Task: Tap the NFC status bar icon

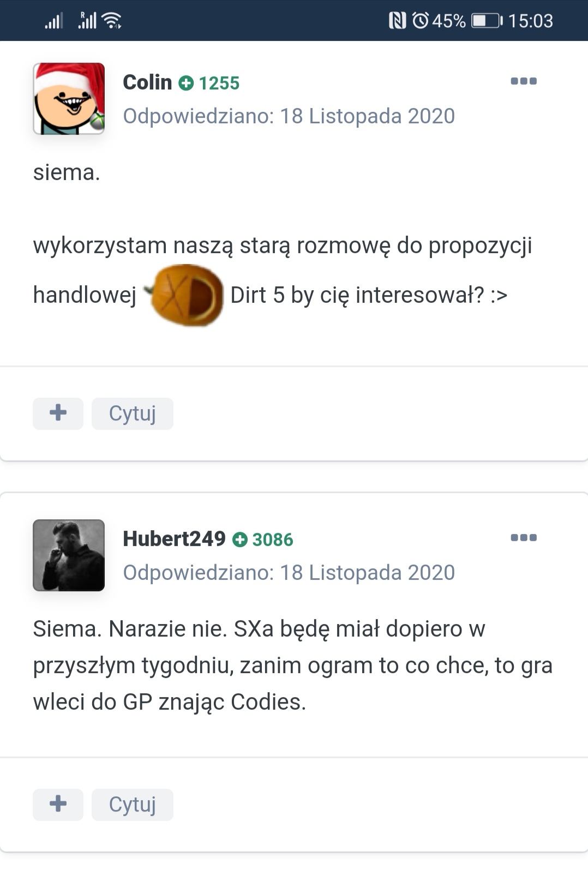Action: point(397,21)
